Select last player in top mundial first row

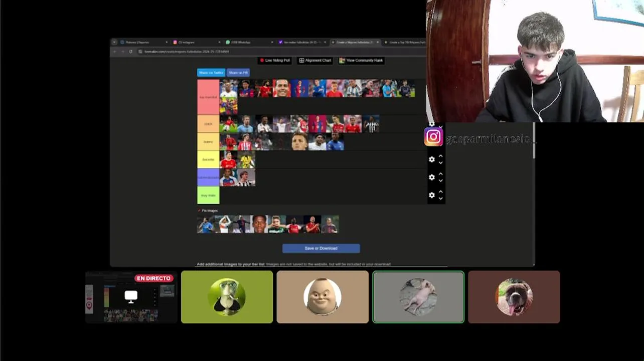[x=406, y=88]
